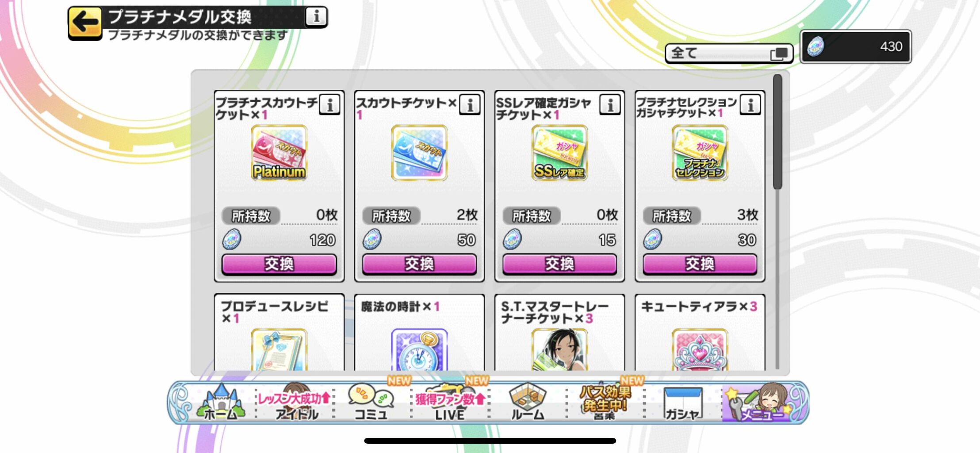Open info for プラチナセレクションガシャチケット

(750, 105)
